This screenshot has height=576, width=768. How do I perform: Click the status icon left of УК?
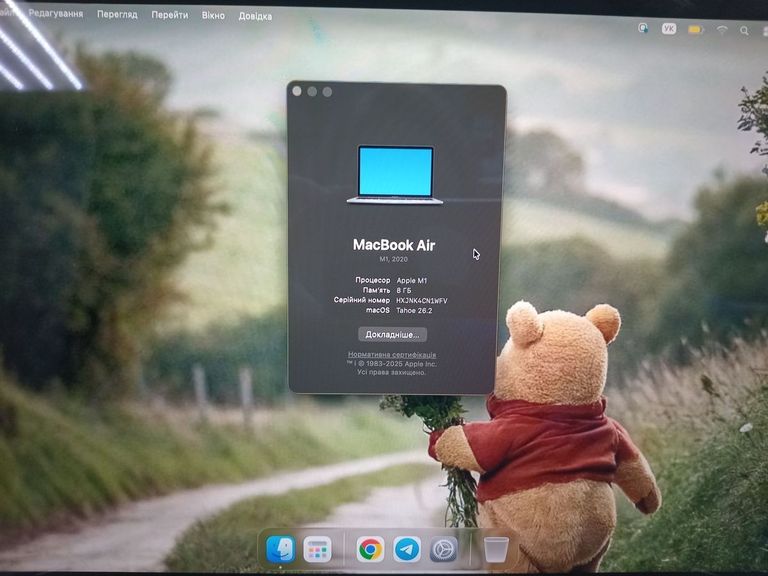(x=643, y=28)
